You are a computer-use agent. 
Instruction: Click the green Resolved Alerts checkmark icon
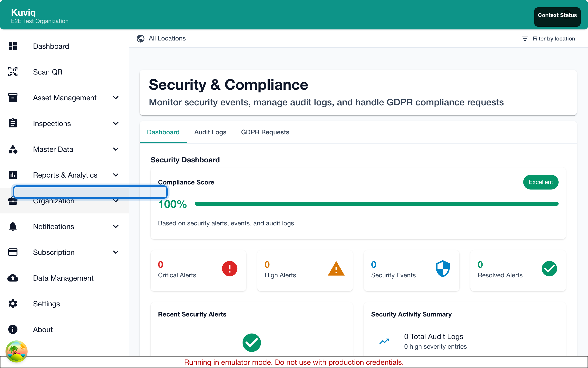(x=549, y=269)
